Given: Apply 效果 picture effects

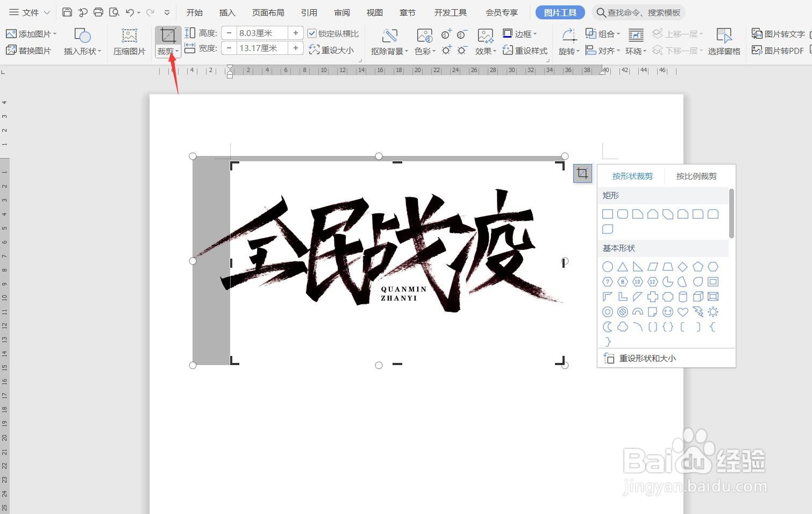Looking at the screenshot, I should [483, 42].
